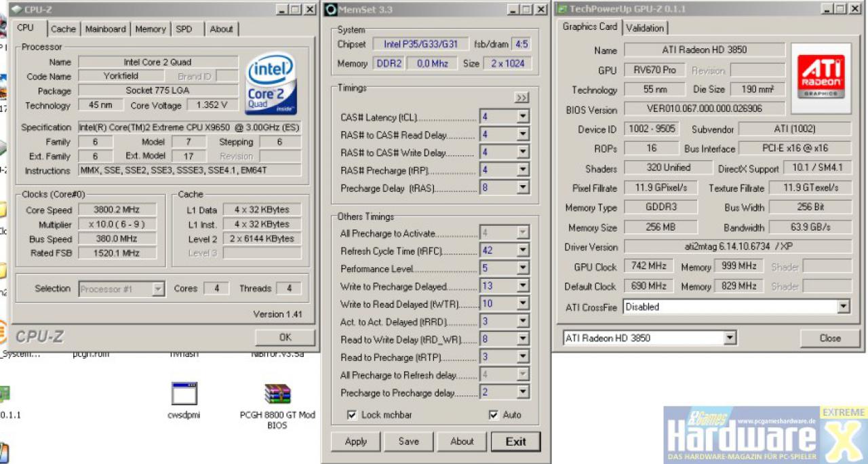Click the Default Clock 690 MHz value

tap(649, 286)
